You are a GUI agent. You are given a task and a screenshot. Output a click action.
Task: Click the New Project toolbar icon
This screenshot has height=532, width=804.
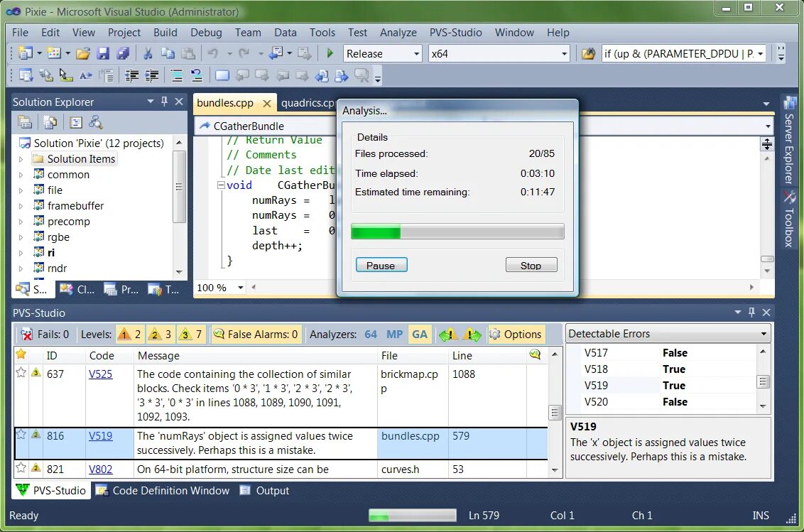pos(25,53)
